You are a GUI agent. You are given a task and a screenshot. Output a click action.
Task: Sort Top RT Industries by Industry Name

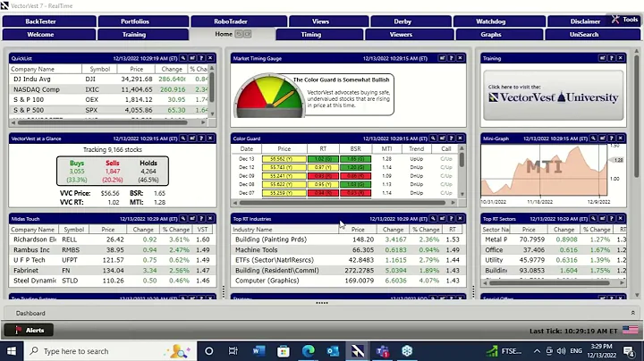point(284,230)
